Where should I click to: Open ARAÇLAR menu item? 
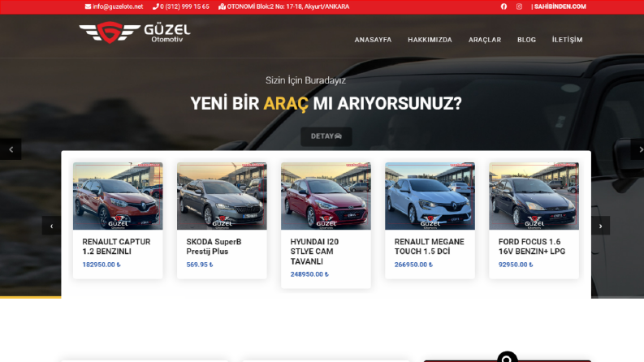pyautogui.click(x=485, y=40)
